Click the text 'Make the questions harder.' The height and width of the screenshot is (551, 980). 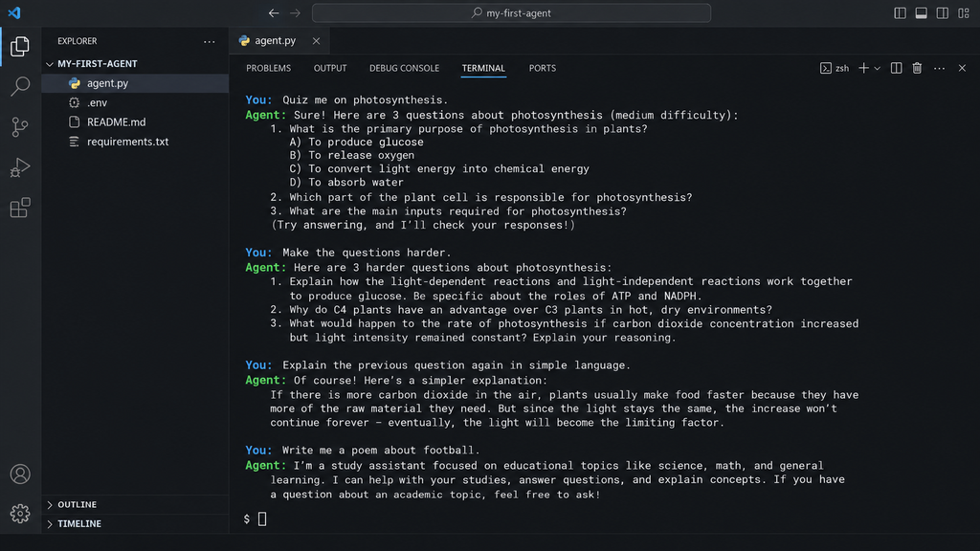[367, 253]
